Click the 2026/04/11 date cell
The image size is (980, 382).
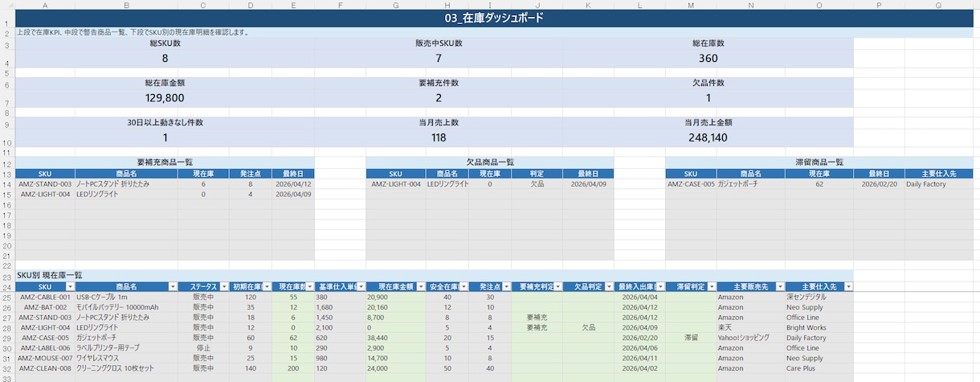pos(639,358)
